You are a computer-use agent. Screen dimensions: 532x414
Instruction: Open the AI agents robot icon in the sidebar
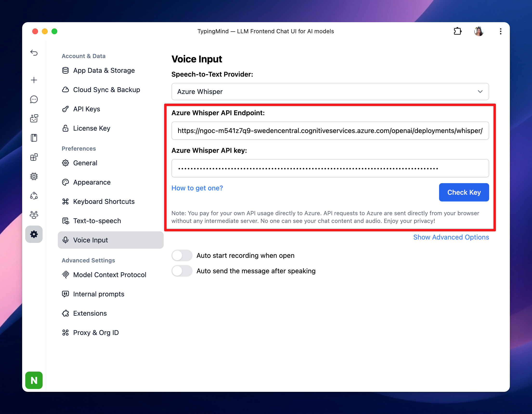pos(34,119)
